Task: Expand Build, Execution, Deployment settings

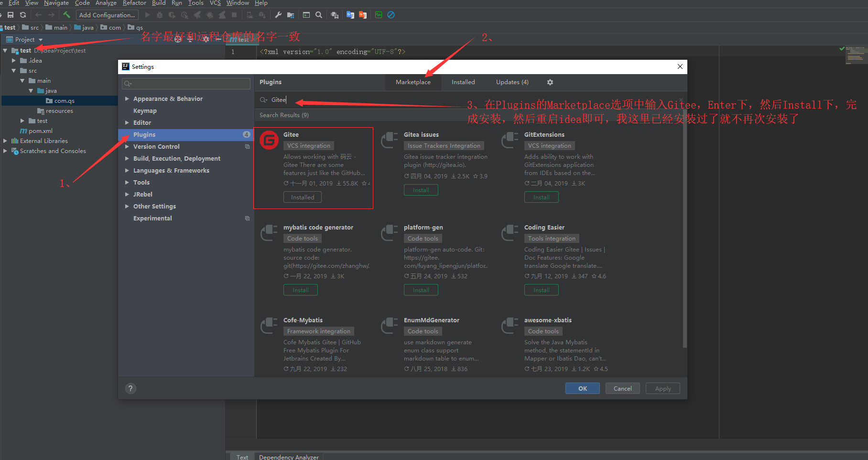Action: 127,158
